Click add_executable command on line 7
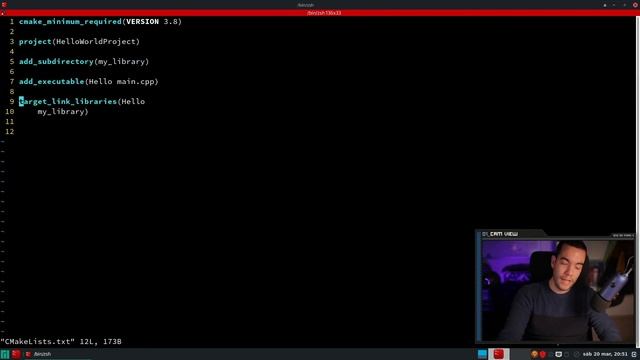Viewport: 640px width, 360px height. (51, 82)
